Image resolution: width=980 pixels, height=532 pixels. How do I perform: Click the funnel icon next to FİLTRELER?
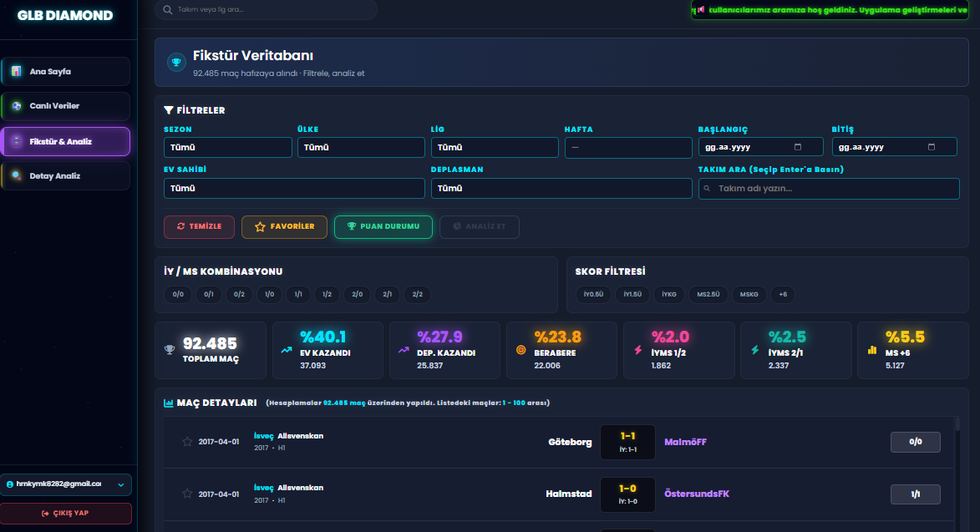[169, 110]
